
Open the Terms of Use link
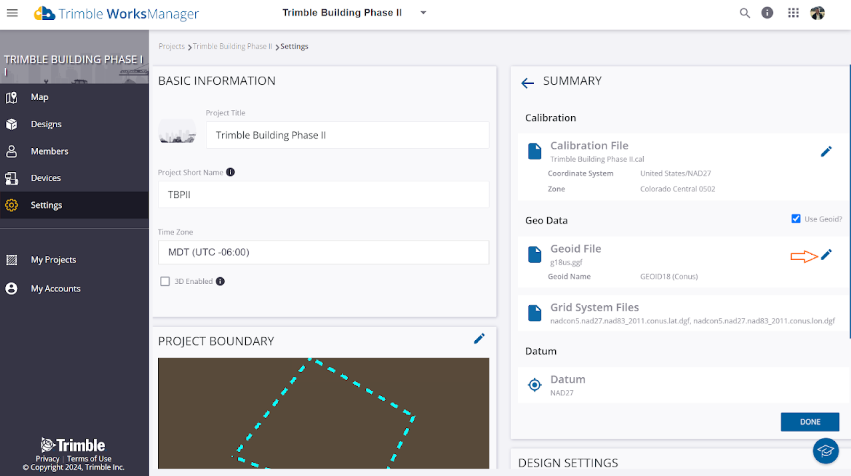click(x=89, y=459)
